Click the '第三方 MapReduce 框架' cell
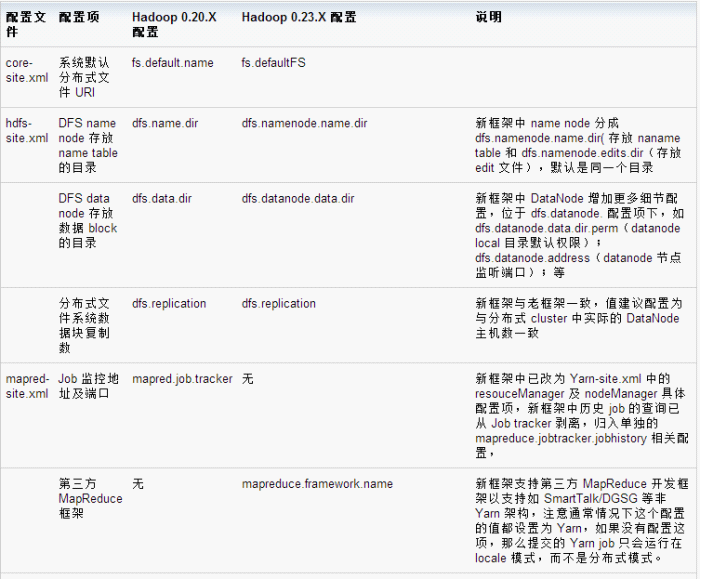Screen dimensions: 701x580 pyautogui.click(x=90, y=499)
